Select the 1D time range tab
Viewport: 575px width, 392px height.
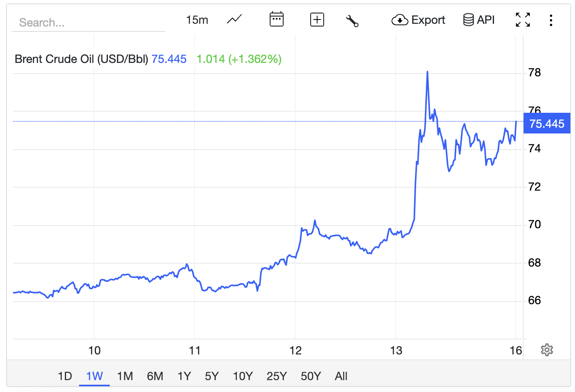(65, 376)
